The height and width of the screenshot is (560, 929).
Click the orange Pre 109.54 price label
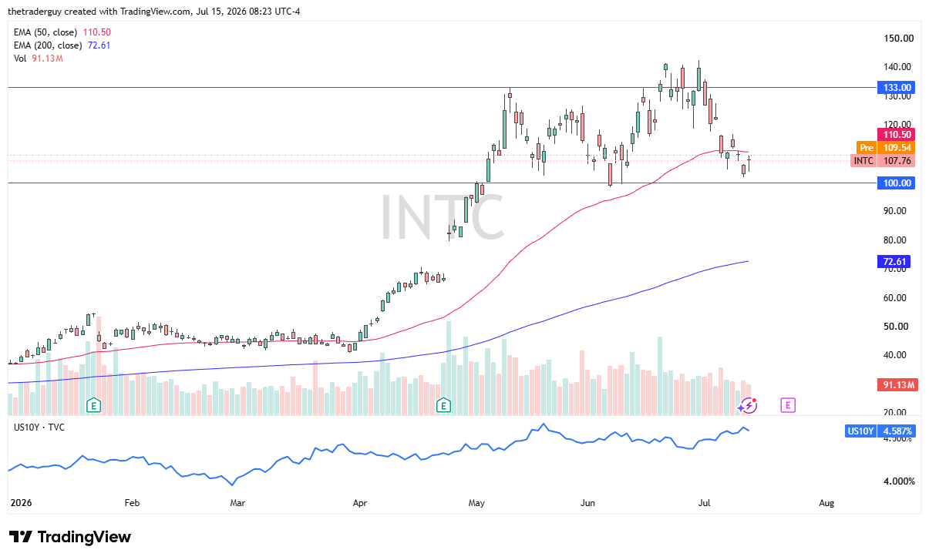[x=886, y=147]
